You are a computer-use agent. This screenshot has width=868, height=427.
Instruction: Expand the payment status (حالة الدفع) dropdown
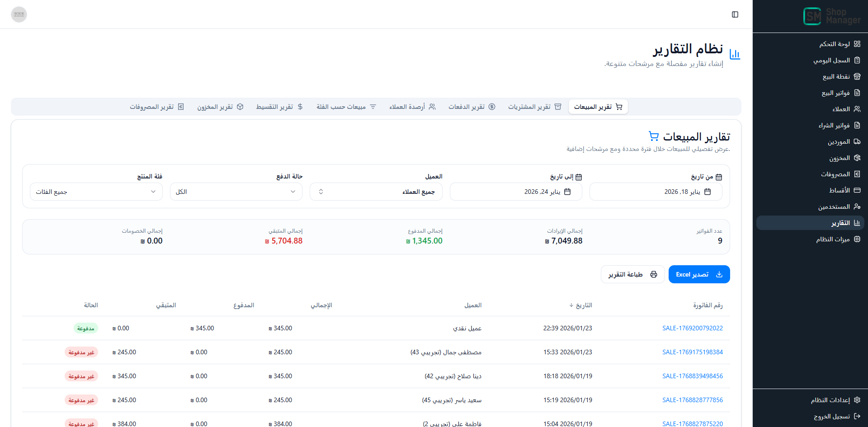pos(236,192)
